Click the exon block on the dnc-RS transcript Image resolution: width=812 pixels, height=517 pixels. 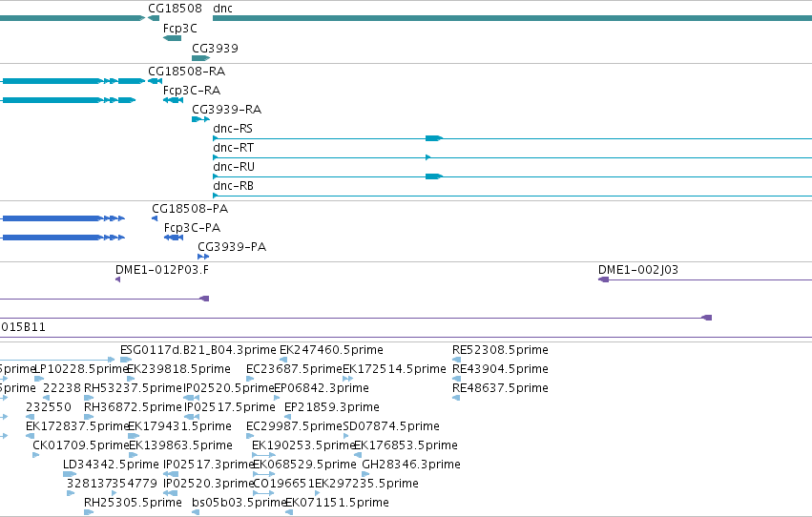[x=433, y=138]
